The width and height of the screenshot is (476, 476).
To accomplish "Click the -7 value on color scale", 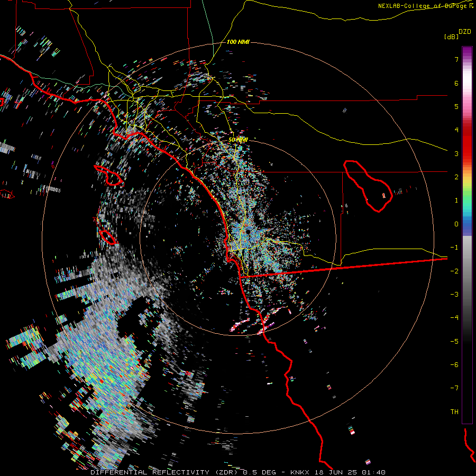I will coord(454,388).
